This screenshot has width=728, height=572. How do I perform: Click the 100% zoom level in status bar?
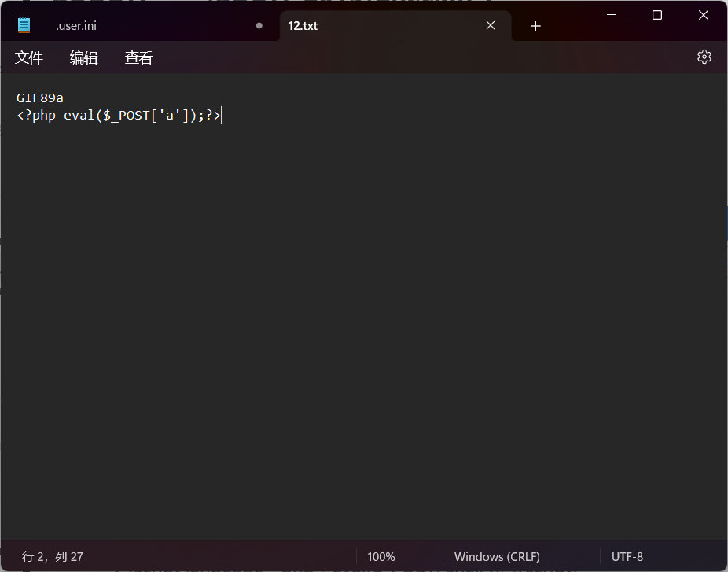click(381, 556)
